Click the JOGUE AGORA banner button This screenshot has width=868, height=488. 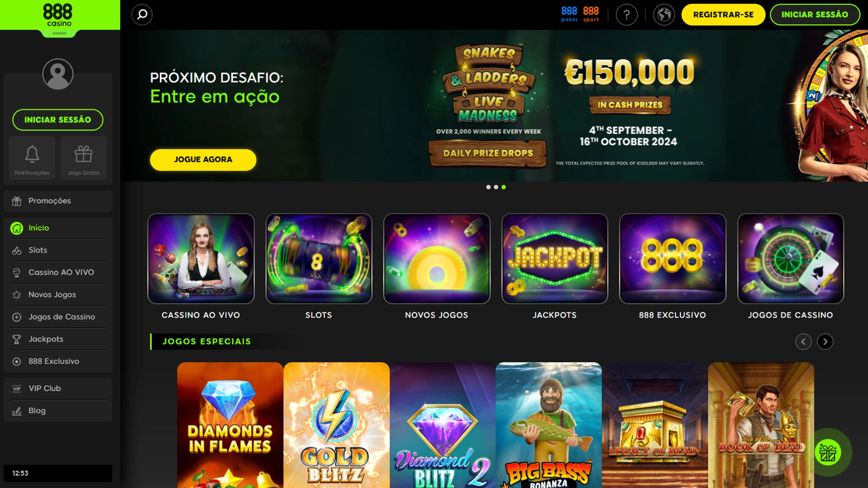click(x=203, y=160)
